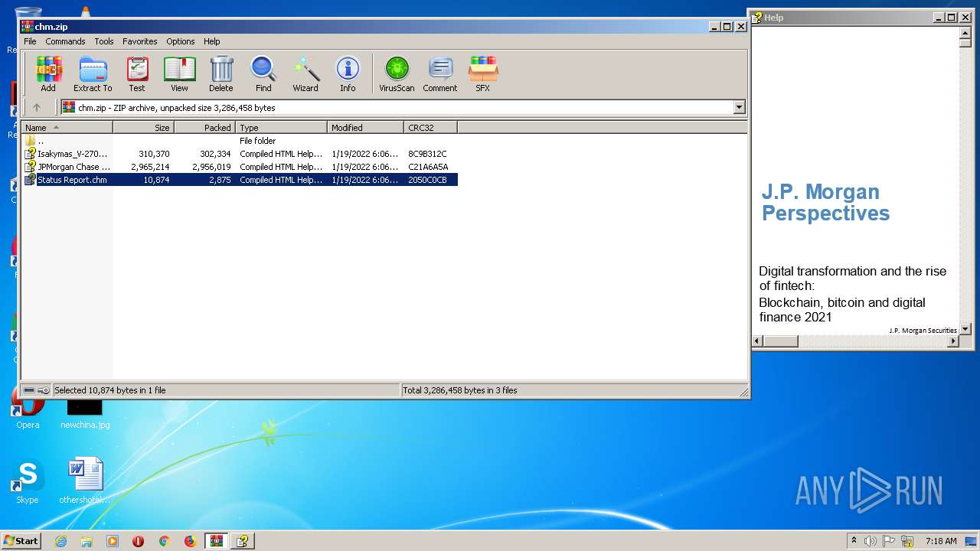Select the Status Report.chm file

pyautogui.click(x=240, y=180)
